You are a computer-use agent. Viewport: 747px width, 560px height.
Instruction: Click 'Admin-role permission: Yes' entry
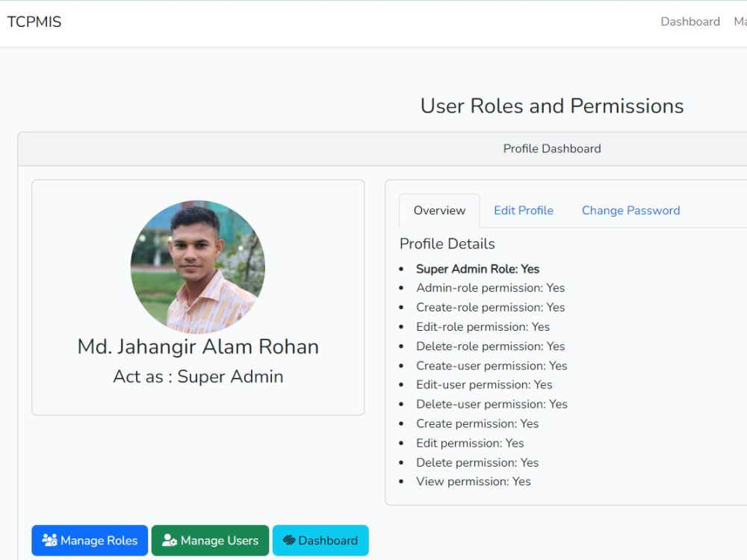490,287
